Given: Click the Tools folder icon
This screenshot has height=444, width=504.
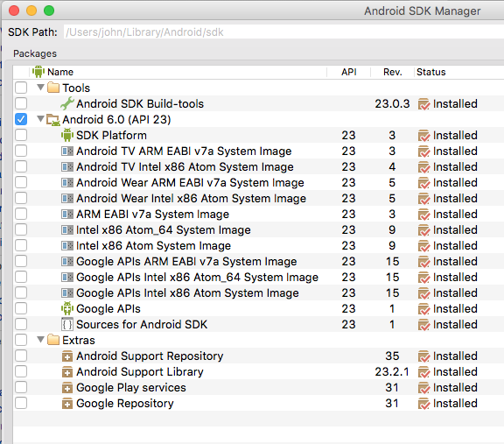Looking at the screenshot, I should (x=53, y=88).
